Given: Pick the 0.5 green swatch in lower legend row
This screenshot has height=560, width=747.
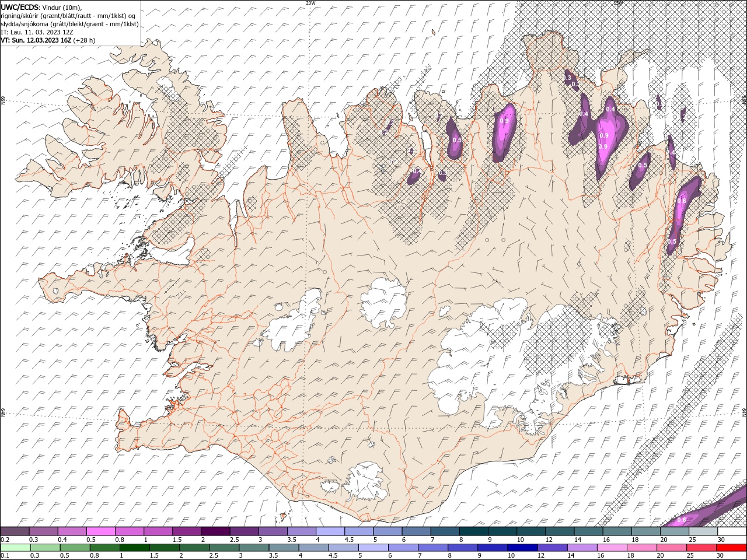Looking at the screenshot, I should [75, 547].
